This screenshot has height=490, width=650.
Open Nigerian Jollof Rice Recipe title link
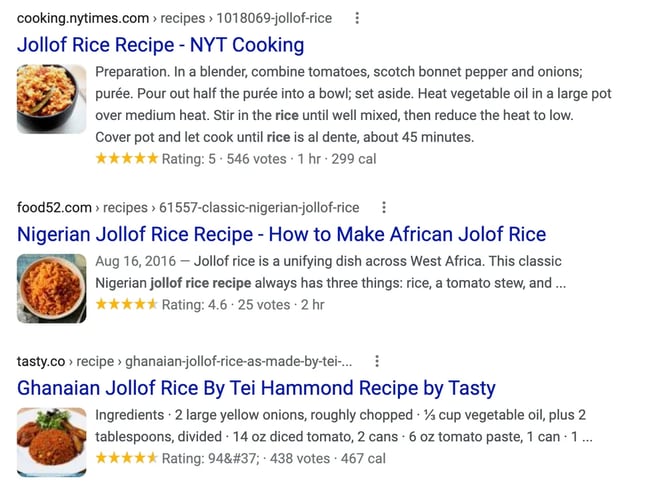click(282, 235)
